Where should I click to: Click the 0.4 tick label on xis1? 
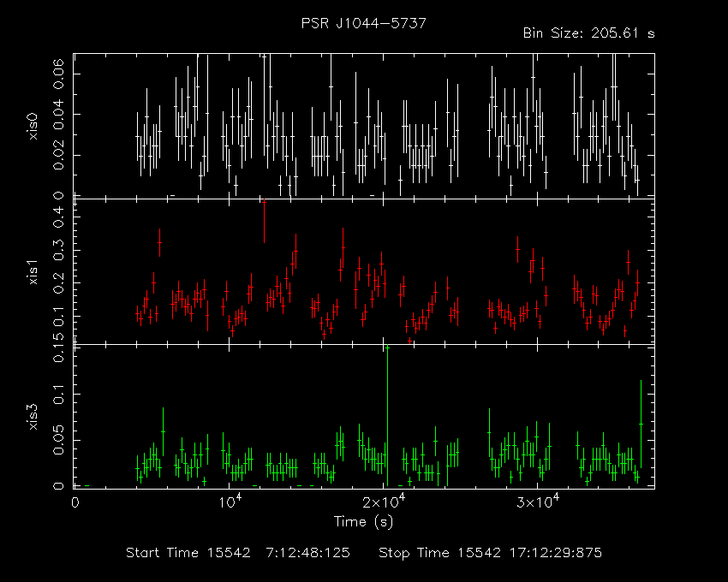58,217
